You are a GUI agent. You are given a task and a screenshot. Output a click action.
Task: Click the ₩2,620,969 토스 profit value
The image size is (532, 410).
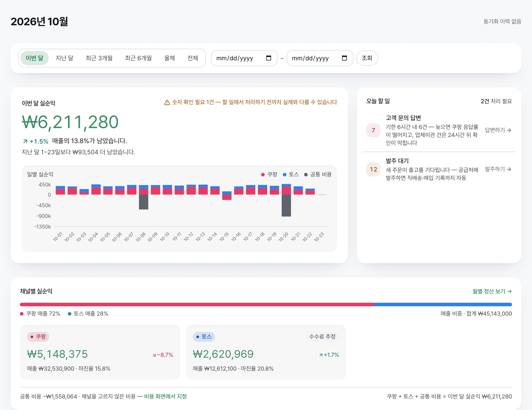point(223,354)
